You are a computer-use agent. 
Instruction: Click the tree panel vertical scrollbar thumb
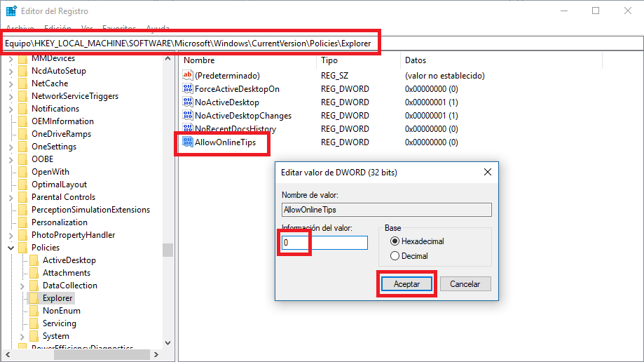pos(167,250)
